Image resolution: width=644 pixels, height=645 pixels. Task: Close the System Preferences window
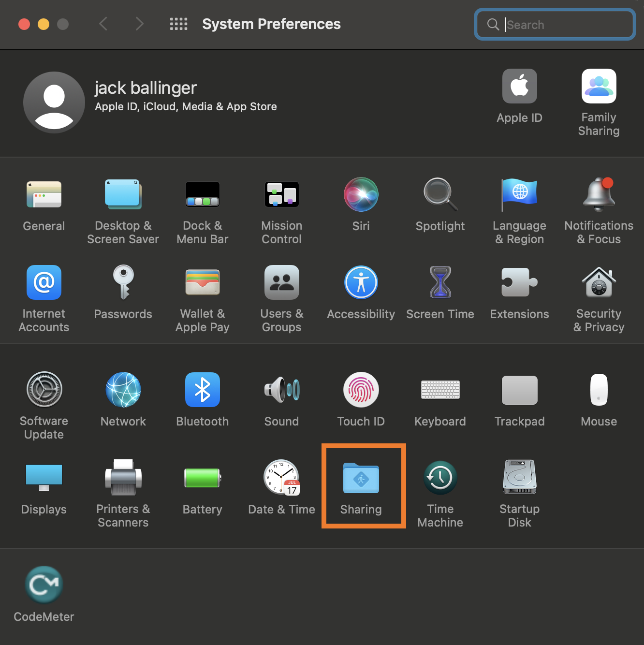pyautogui.click(x=24, y=24)
